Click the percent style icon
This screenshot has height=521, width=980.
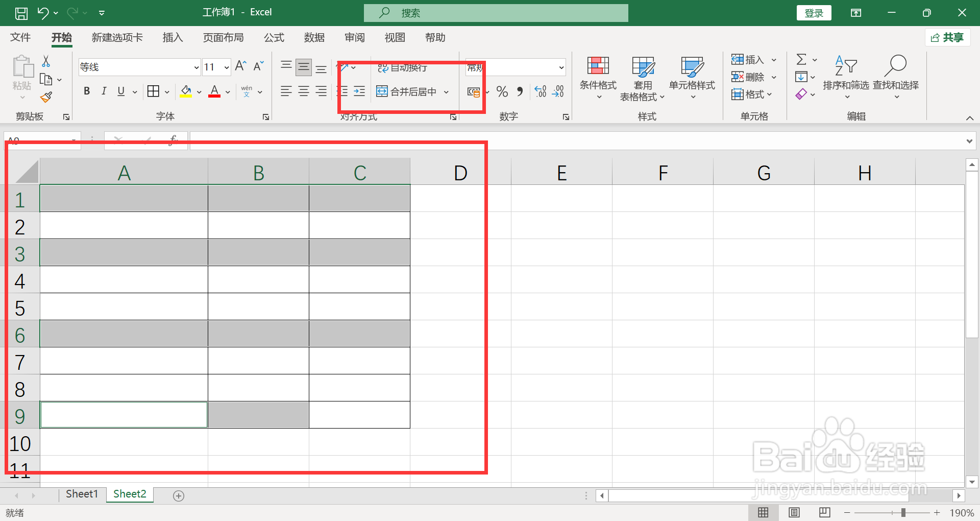coord(502,91)
